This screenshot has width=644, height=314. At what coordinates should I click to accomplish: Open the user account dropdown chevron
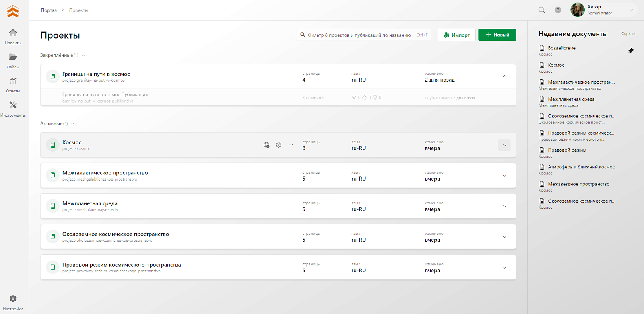(631, 10)
